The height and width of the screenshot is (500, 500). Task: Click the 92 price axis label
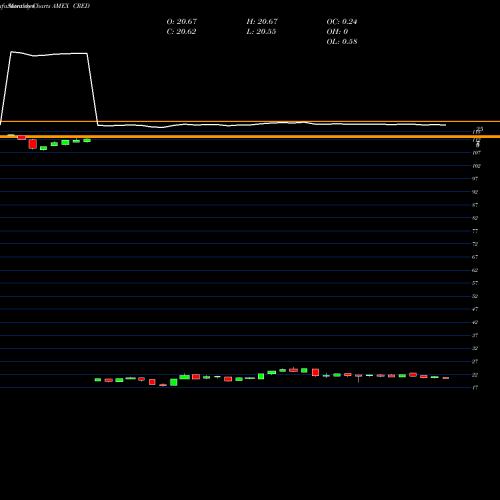[475, 192]
